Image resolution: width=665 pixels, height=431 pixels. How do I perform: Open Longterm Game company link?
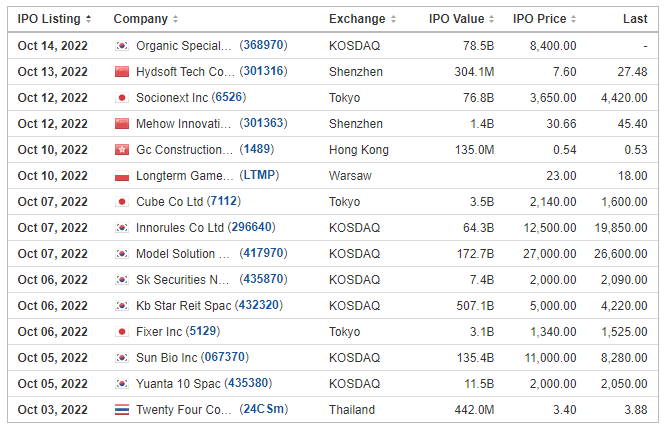pyautogui.click(x=184, y=176)
